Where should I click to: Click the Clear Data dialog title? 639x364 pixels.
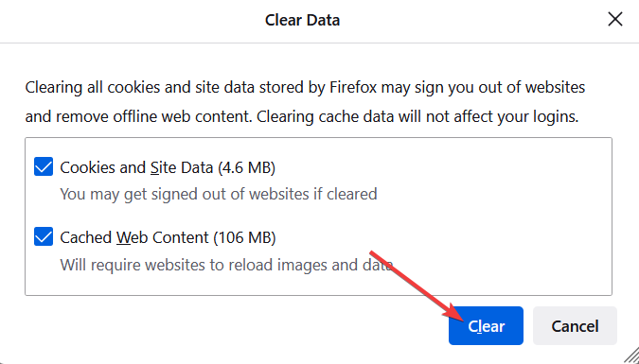[302, 20]
